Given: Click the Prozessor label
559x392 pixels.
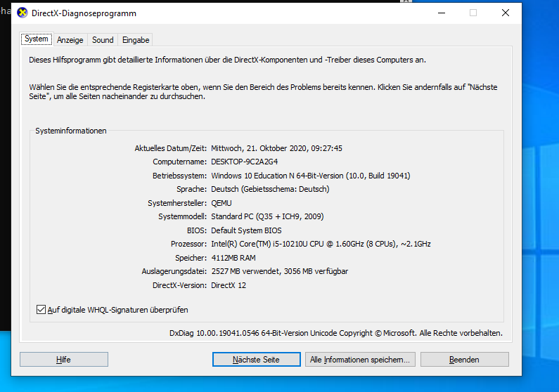Looking at the screenshot, I should [188, 244].
